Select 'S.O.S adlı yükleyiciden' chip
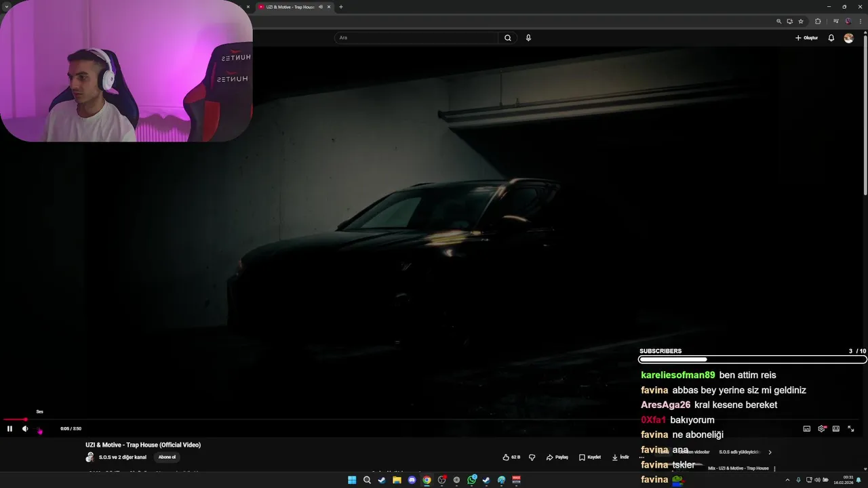The width and height of the screenshot is (868, 488). click(x=740, y=452)
